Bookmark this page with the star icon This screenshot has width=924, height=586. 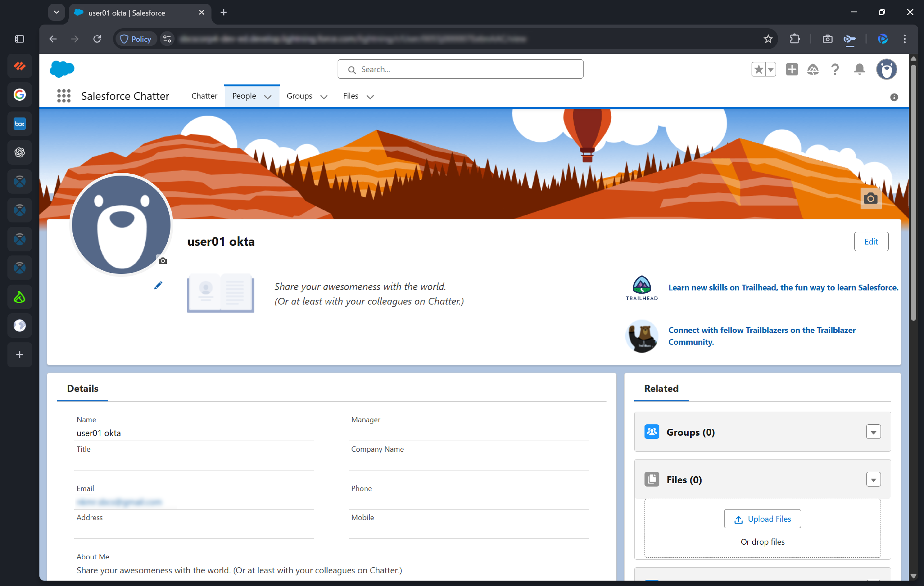pyautogui.click(x=768, y=39)
